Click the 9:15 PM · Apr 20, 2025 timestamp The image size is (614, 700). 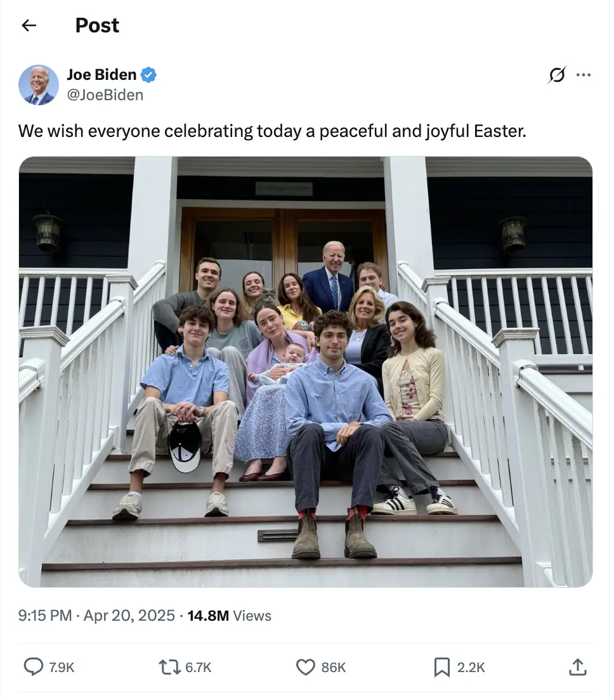96,616
